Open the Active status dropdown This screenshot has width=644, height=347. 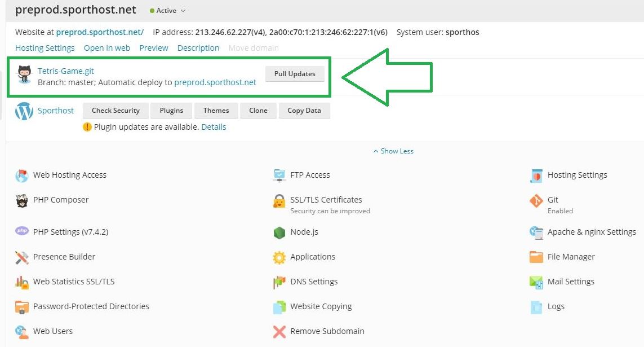[167, 11]
